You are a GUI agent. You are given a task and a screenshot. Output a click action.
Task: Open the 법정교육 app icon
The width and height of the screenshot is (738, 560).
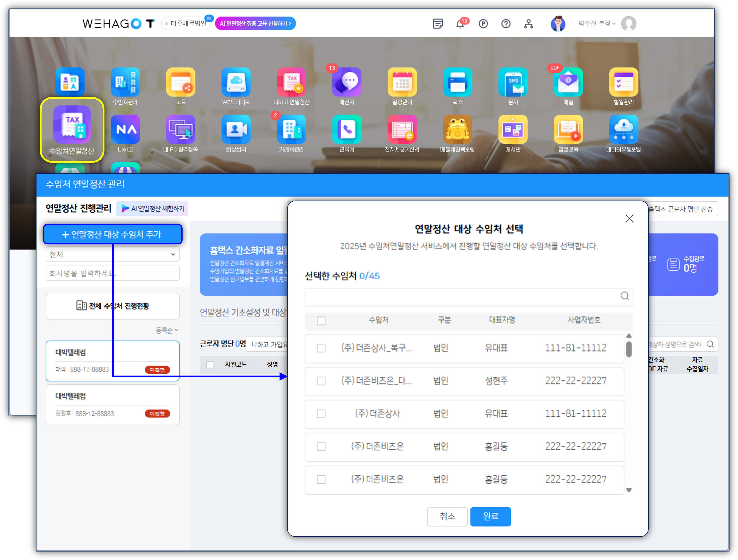(x=568, y=129)
